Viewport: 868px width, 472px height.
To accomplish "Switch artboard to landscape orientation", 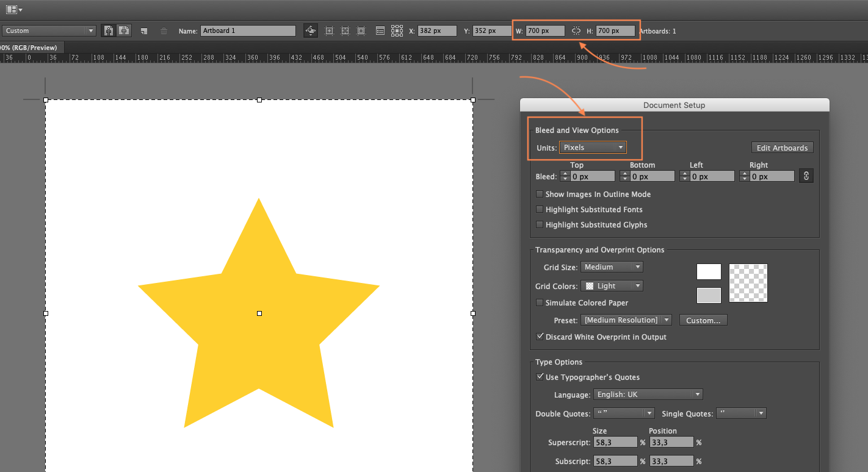I will point(124,30).
